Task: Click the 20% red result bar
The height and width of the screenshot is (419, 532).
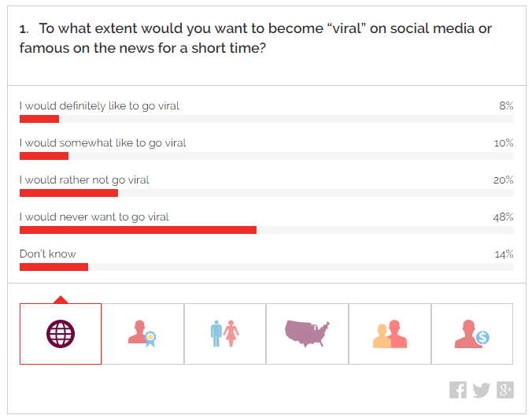Action: pos(68,193)
